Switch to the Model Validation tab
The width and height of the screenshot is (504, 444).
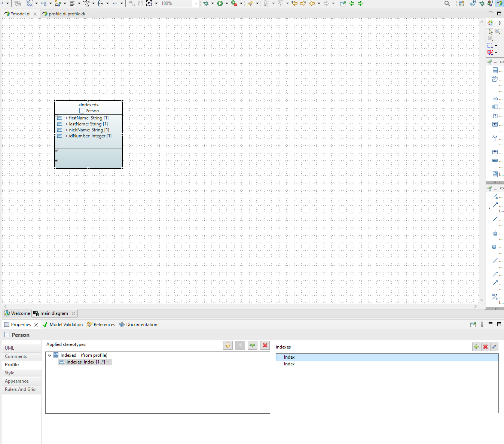pos(66,325)
